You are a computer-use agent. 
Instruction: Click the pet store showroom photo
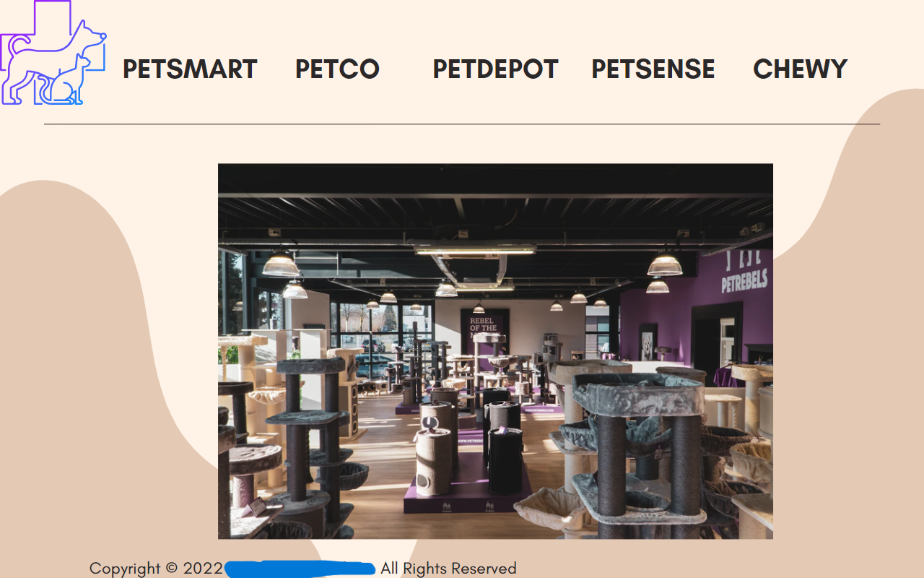coord(495,351)
